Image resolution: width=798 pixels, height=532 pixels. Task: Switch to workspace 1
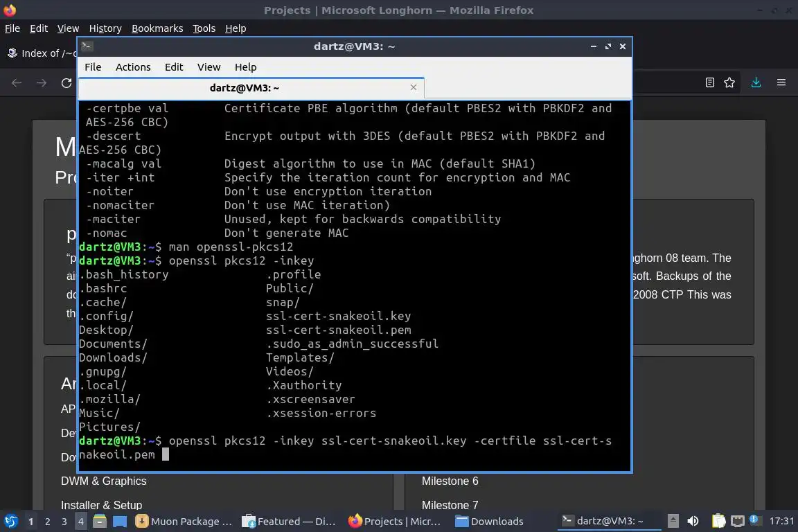click(31, 522)
